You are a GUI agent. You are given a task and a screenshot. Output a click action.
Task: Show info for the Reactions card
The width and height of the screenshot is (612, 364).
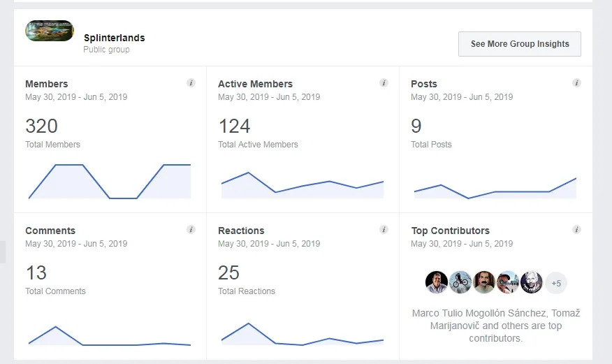[x=384, y=230]
